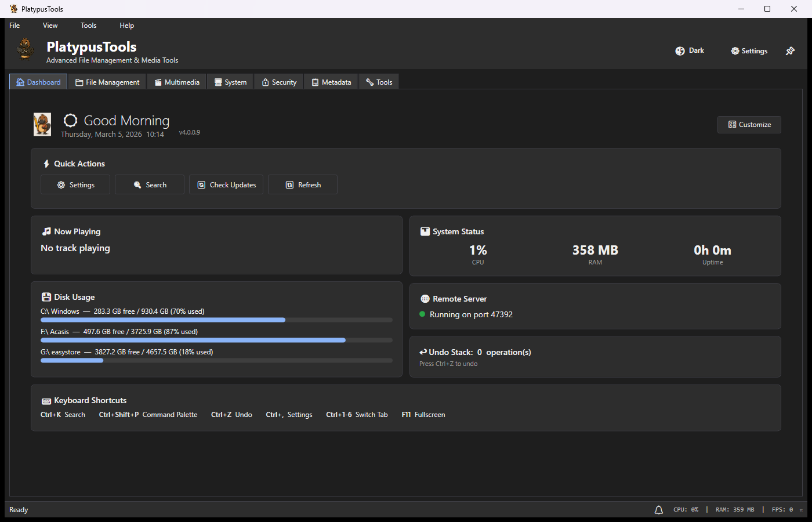Click the Now Playing music note icon
This screenshot has width=812, height=522.
click(x=46, y=231)
